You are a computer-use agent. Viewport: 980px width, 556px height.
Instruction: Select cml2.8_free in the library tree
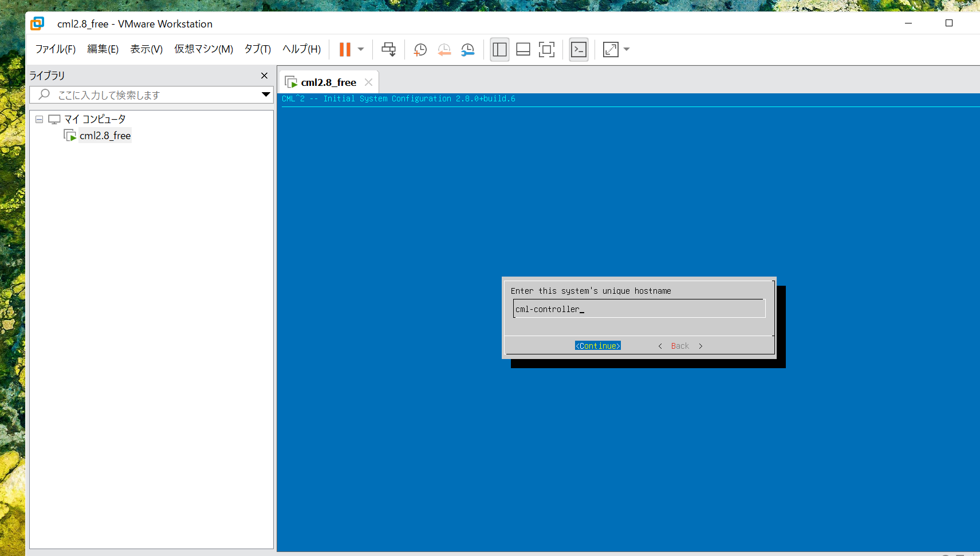pyautogui.click(x=105, y=136)
